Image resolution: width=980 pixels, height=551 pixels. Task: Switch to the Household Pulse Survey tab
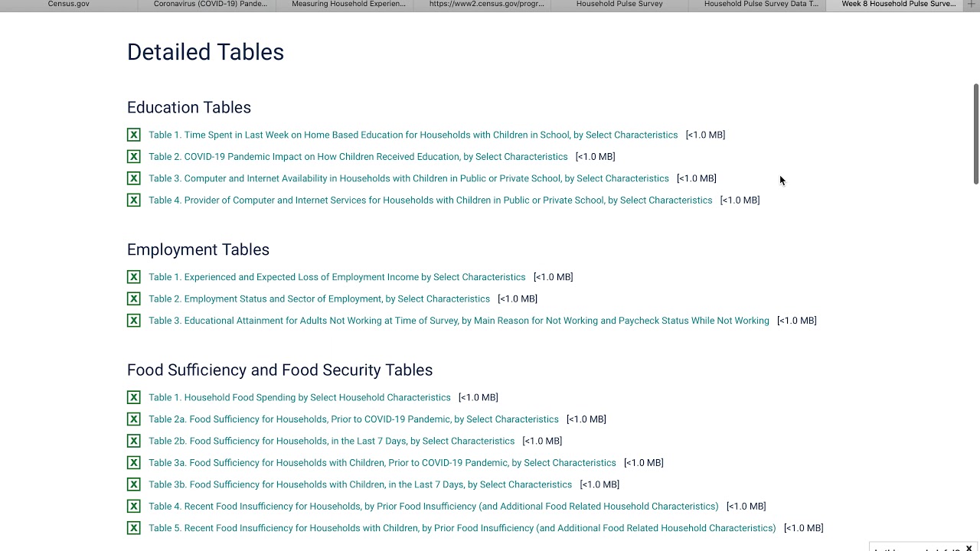coord(619,4)
